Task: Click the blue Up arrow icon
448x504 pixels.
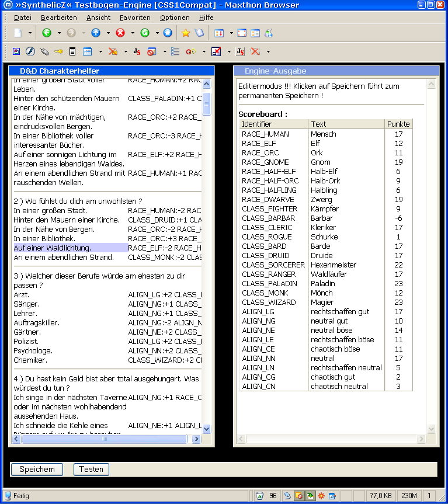Action: (96, 33)
